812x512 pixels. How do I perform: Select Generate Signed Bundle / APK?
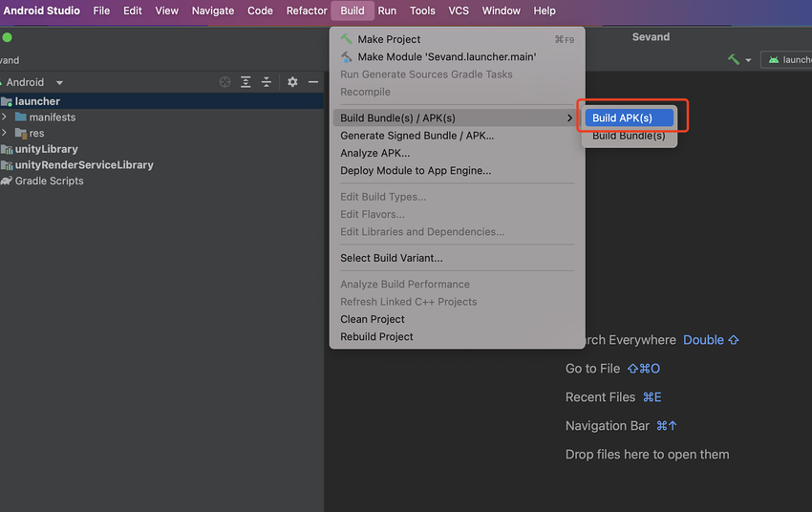point(417,136)
